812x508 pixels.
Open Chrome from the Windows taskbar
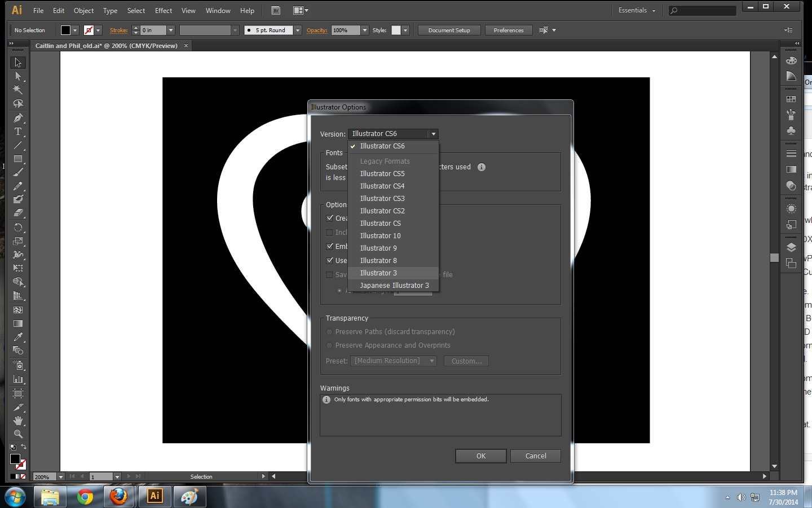(x=85, y=496)
